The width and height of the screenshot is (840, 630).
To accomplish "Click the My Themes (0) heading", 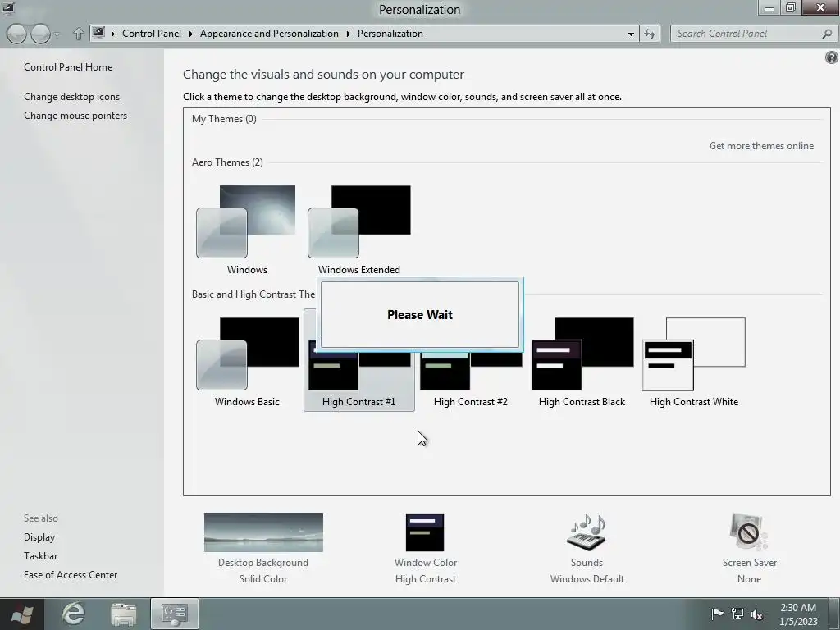I will (x=224, y=119).
